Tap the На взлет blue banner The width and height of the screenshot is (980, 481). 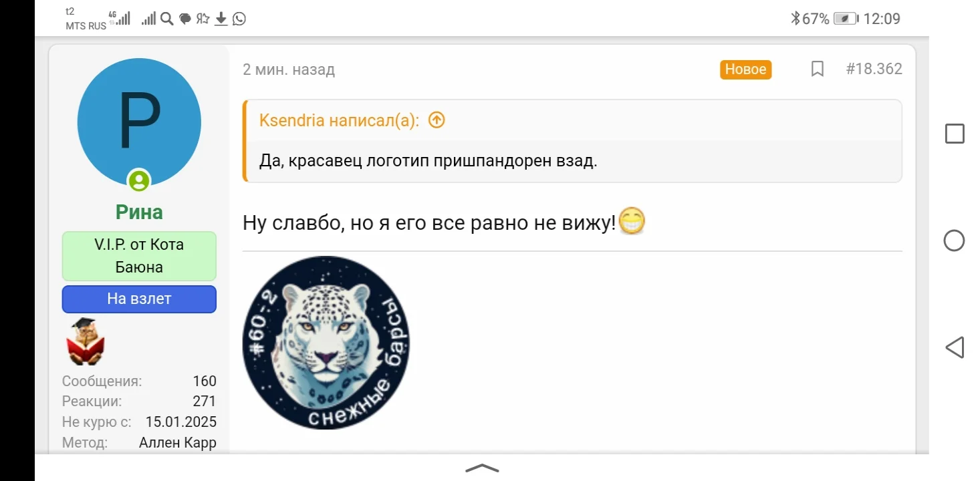pos(139,299)
